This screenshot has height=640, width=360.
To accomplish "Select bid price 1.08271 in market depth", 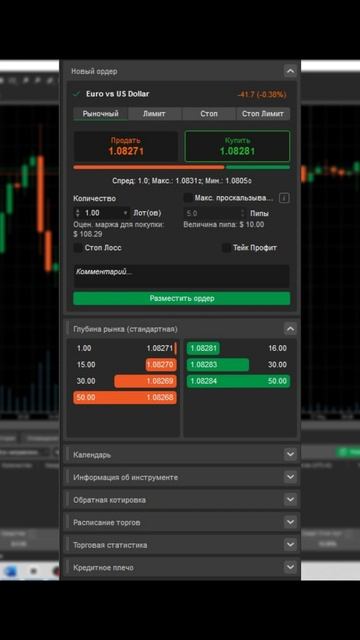I will point(160,349).
